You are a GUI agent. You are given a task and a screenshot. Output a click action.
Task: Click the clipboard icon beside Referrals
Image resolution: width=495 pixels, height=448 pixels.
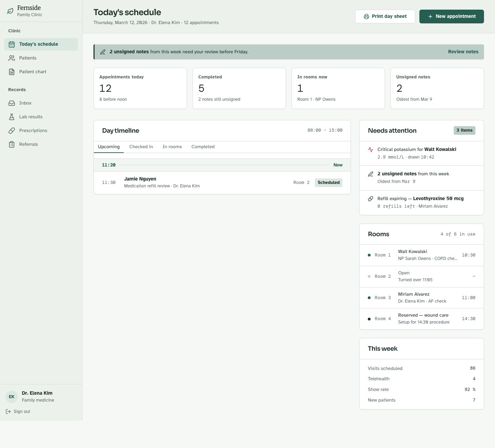click(12, 144)
